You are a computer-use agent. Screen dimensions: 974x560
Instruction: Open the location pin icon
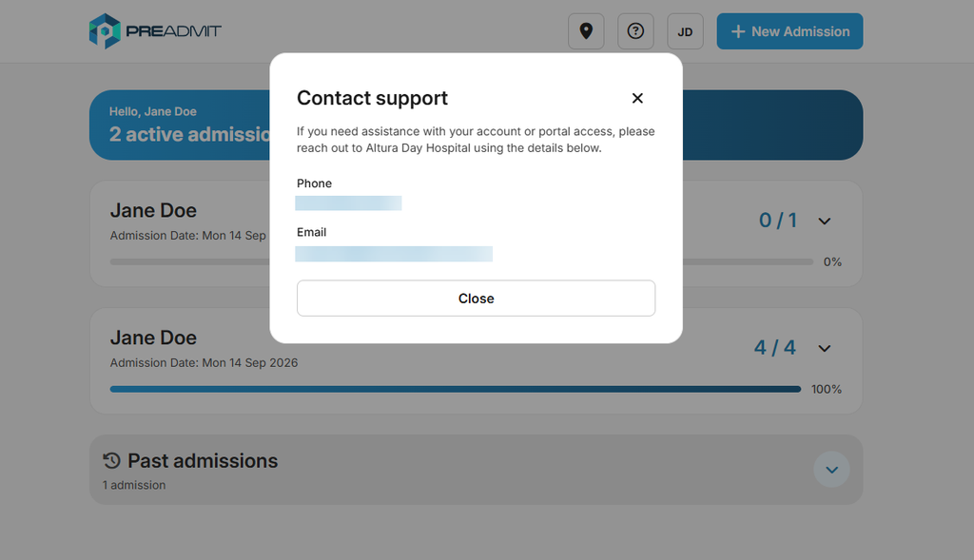pyautogui.click(x=586, y=31)
